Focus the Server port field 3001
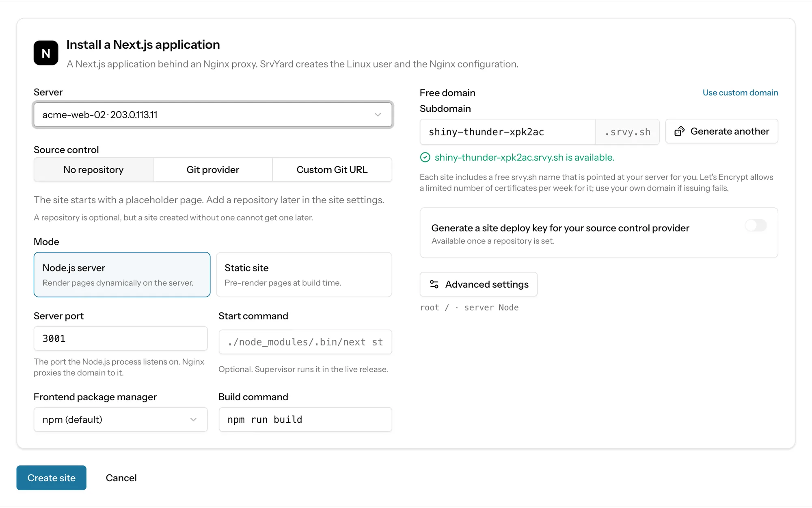 pos(121,339)
